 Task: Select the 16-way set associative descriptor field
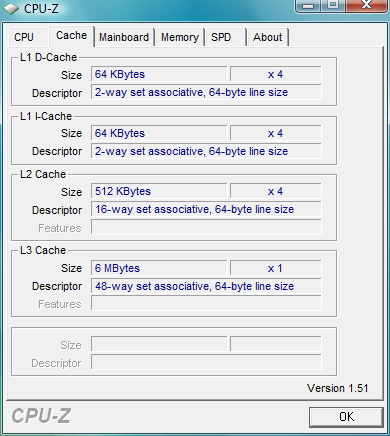coord(206,209)
